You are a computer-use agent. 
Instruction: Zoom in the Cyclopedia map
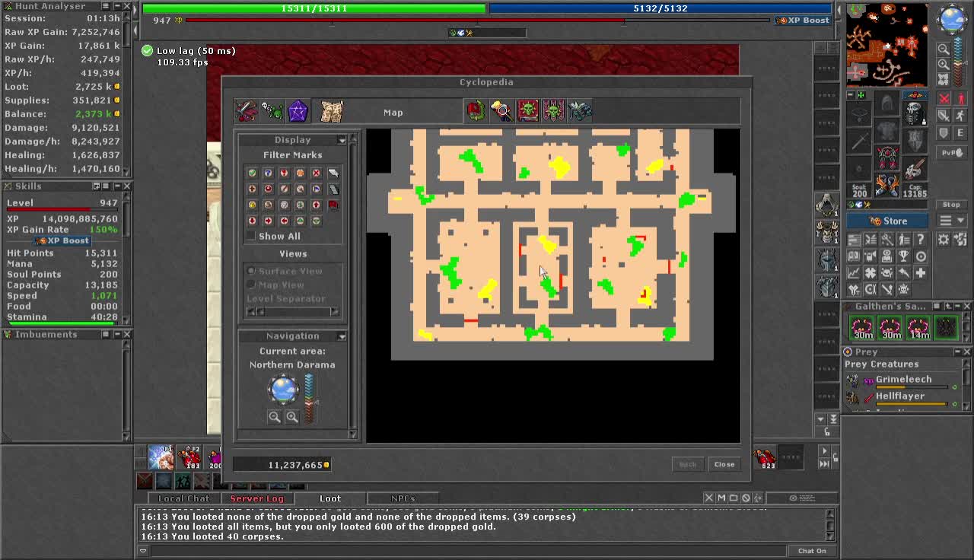coord(292,417)
